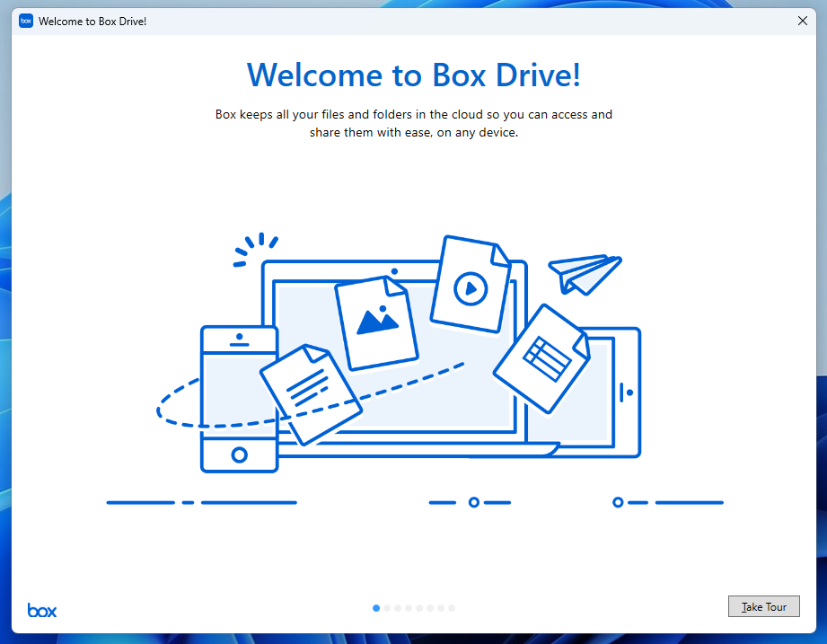Viewport: 827px width, 644px height.
Task: Click the Take Tour button
Action: pyautogui.click(x=763, y=606)
